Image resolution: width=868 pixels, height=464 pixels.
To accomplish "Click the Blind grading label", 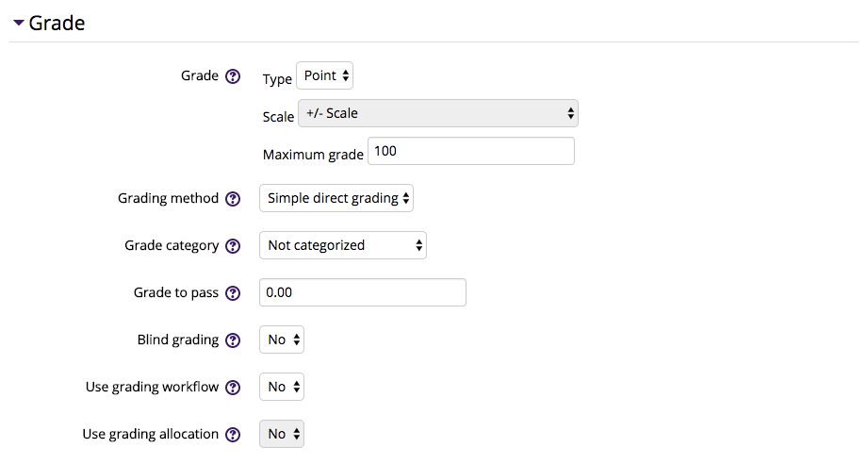I will 178,340.
